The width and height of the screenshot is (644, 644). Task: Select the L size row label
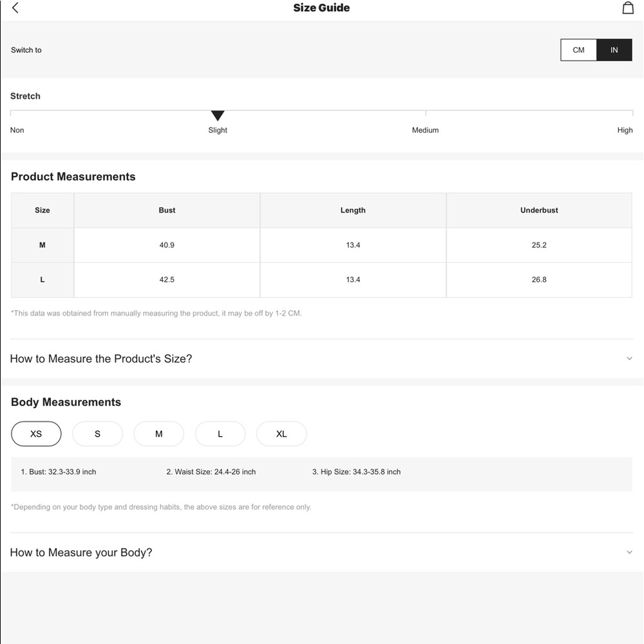click(x=43, y=279)
